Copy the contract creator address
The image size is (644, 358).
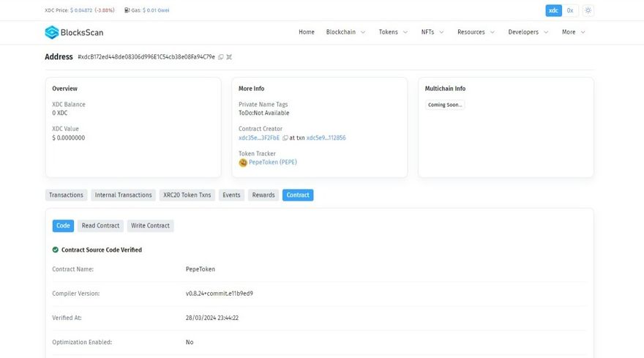pos(285,138)
